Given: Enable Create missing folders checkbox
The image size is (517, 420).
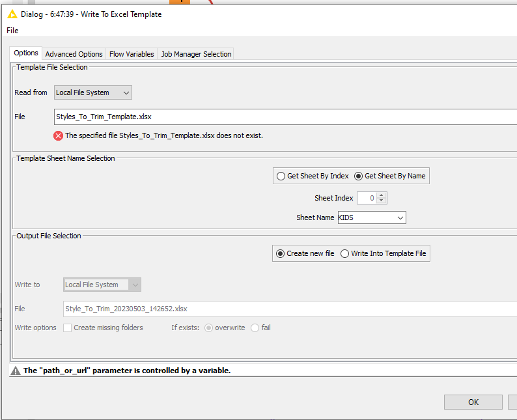Looking at the screenshot, I should [x=68, y=328].
